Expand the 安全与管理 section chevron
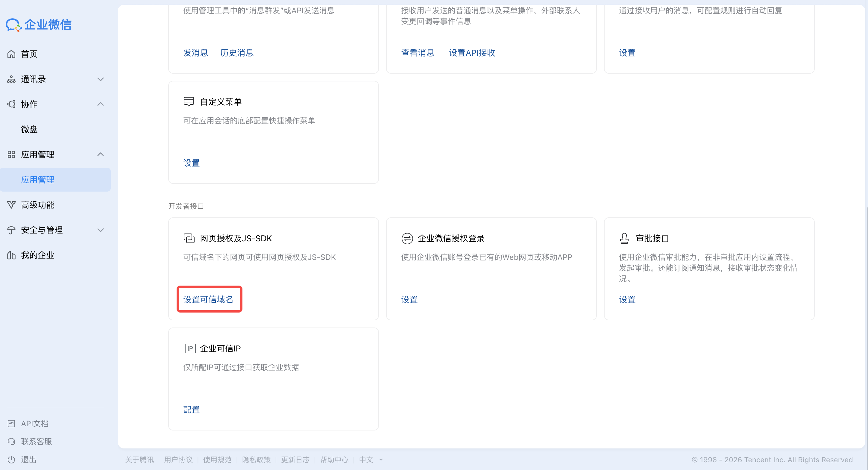The width and height of the screenshot is (868, 470). (100, 230)
